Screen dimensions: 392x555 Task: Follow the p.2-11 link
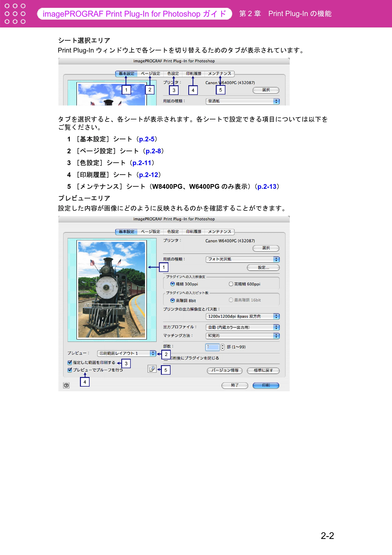click(x=142, y=163)
